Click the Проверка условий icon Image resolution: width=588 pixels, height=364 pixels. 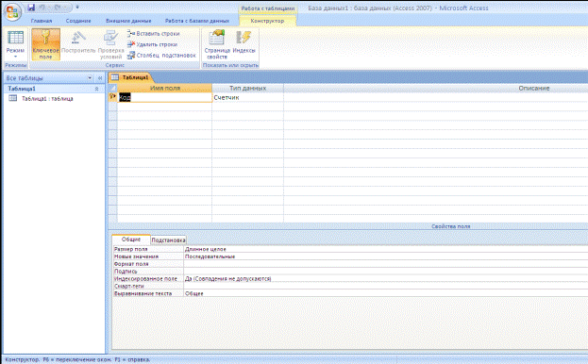[x=111, y=44]
